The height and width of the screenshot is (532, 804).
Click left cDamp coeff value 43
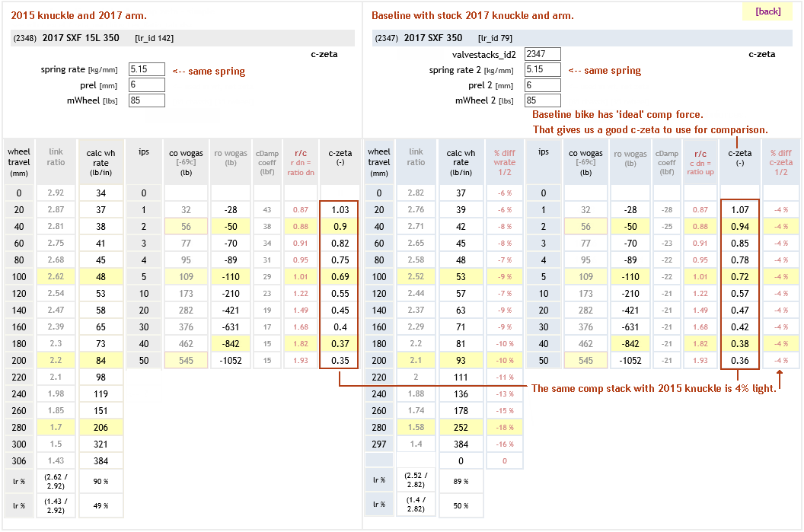(267, 209)
